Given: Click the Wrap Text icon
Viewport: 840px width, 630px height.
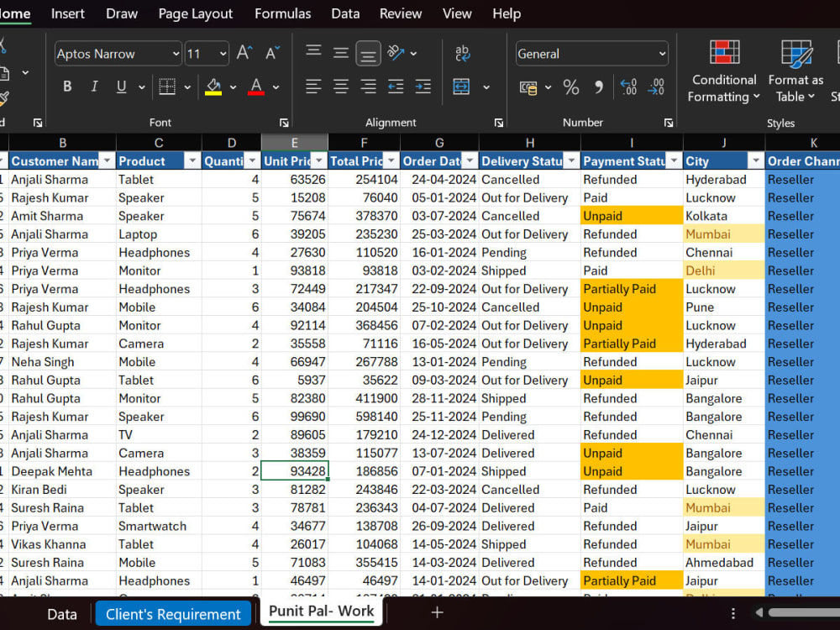Looking at the screenshot, I should point(462,53).
